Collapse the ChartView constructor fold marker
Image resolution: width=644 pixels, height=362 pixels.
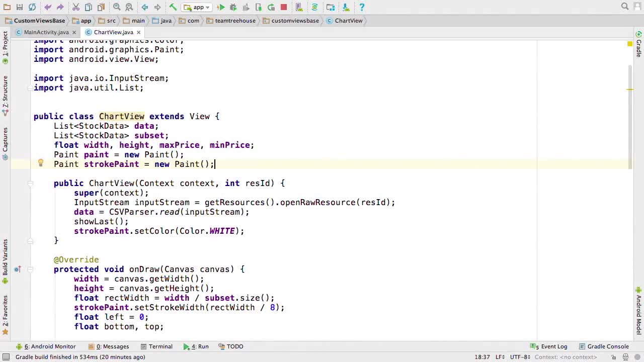30,184
